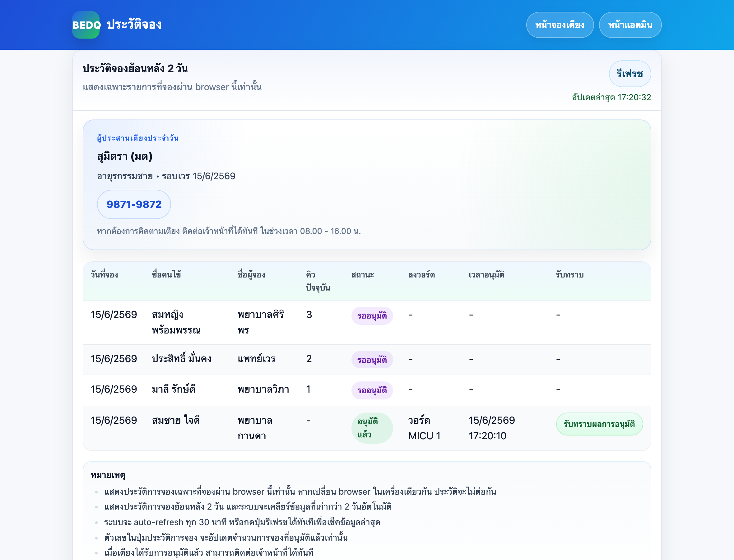Screen dimensions: 734x560
Task: Click booker แพทย์เวร
Action: pos(257,359)
